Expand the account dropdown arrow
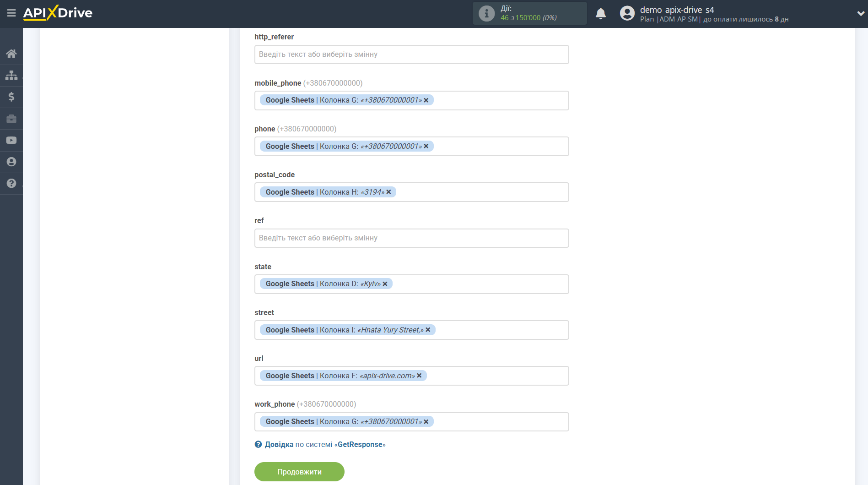Image resolution: width=868 pixels, height=485 pixels. click(860, 13)
